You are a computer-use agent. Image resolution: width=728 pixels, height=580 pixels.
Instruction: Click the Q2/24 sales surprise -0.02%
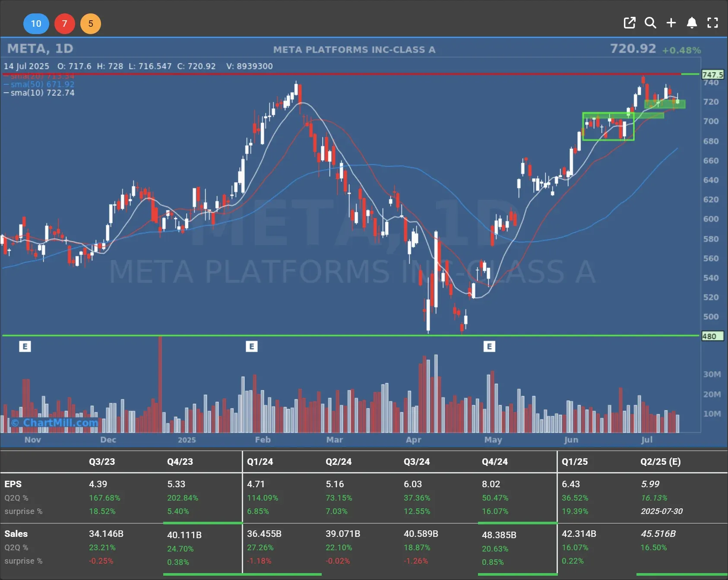point(338,561)
